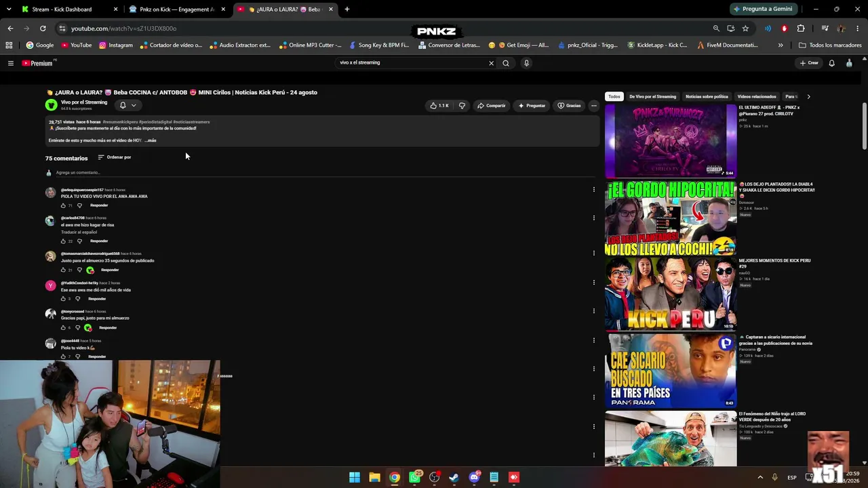Open options menu for 'kagar de risa' comment
Image resolution: width=868 pixels, height=488 pixels.
pos(593,218)
